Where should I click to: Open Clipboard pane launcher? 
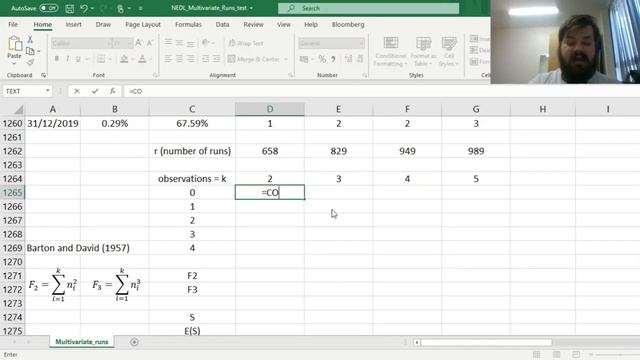click(x=43, y=75)
